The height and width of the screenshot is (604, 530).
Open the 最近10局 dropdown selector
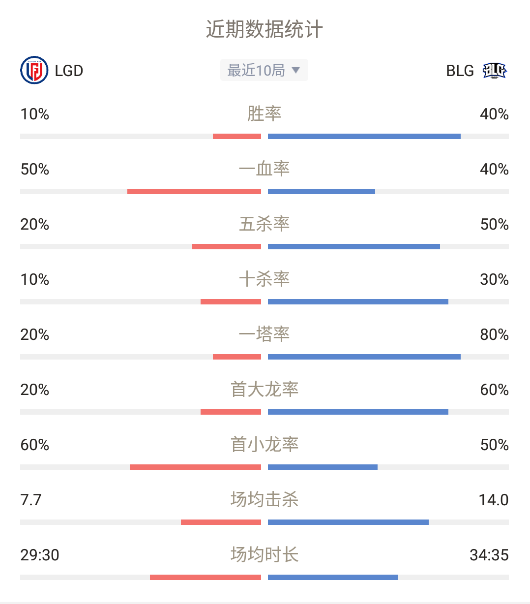264,70
